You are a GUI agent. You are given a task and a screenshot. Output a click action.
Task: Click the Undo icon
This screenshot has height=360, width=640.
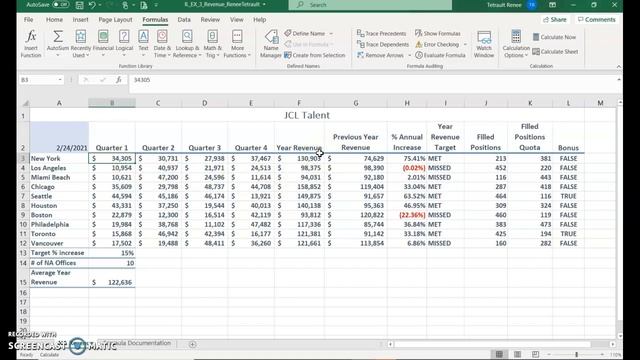92,5
